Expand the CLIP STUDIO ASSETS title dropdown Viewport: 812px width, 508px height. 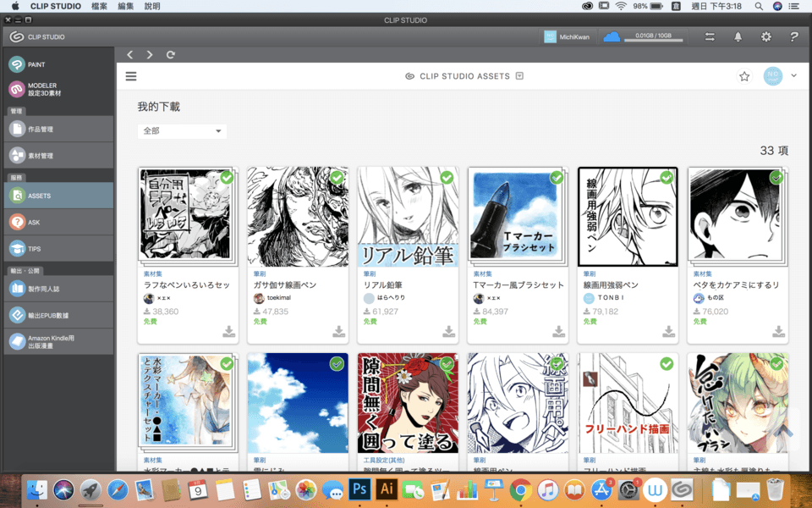tap(519, 76)
